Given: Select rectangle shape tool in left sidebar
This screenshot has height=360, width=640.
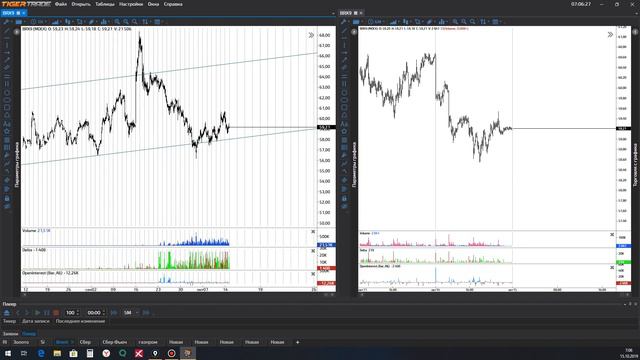Looking at the screenshot, I should pos(7,108).
